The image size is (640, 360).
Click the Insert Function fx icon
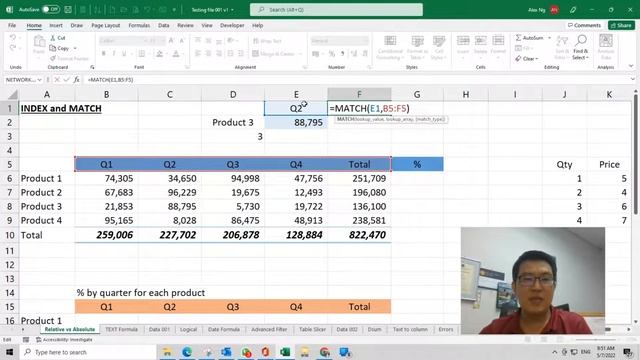tap(76, 80)
